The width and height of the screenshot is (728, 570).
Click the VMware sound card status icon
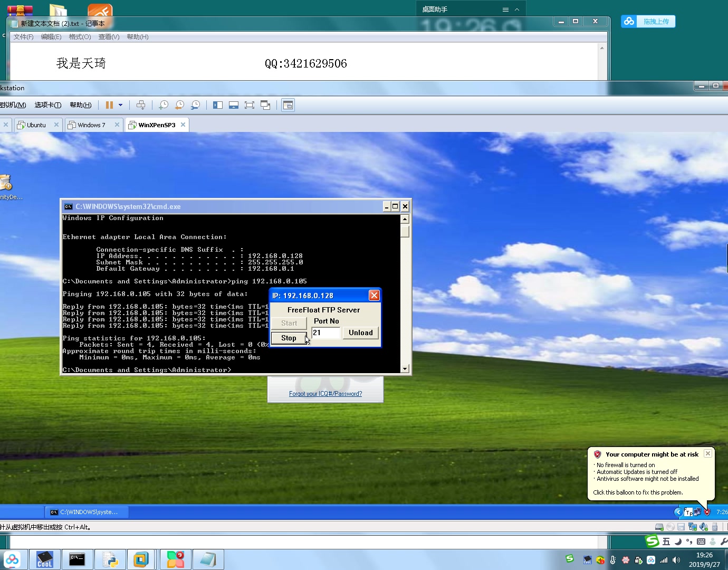[704, 527]
